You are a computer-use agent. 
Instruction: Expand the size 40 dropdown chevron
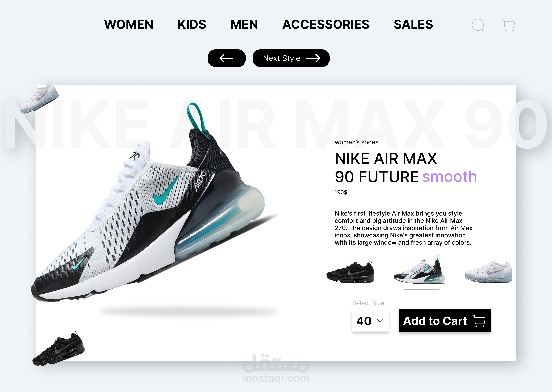(380, 321)
